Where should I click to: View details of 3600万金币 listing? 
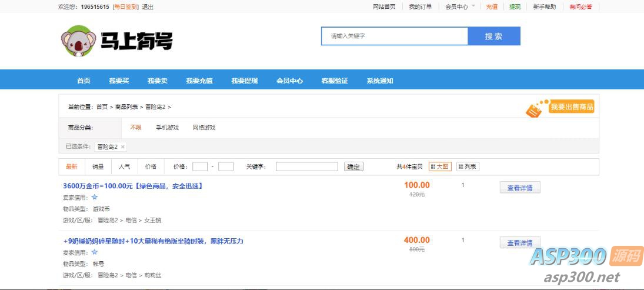(520, 188)
